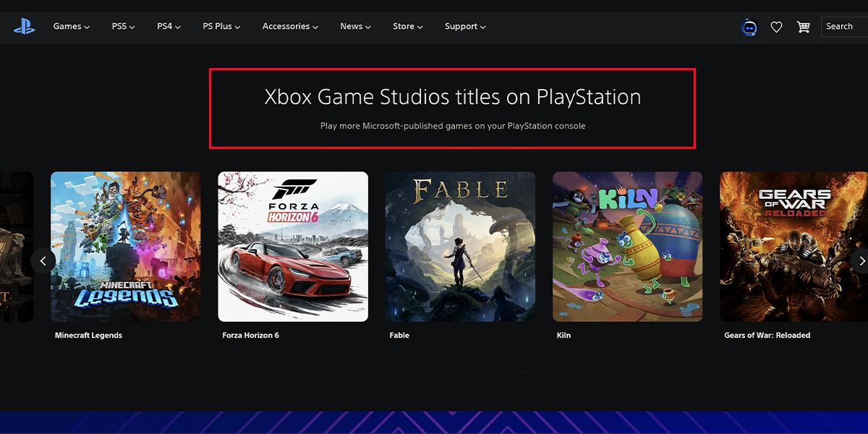Click the previous carousel arrow
Image resolution: width=868 pixels, height=434 pixels.
[x=43, y=260]
